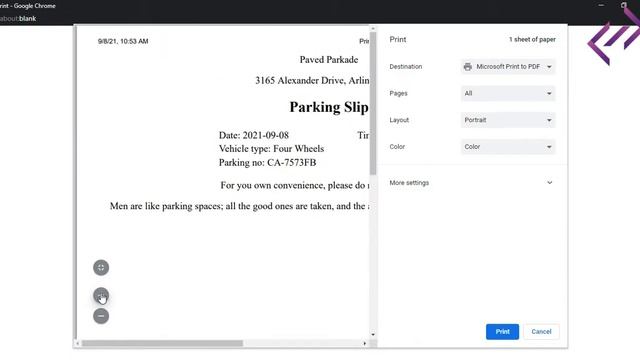Zoom in the print preview
The image size is (640, 360).
101,295
